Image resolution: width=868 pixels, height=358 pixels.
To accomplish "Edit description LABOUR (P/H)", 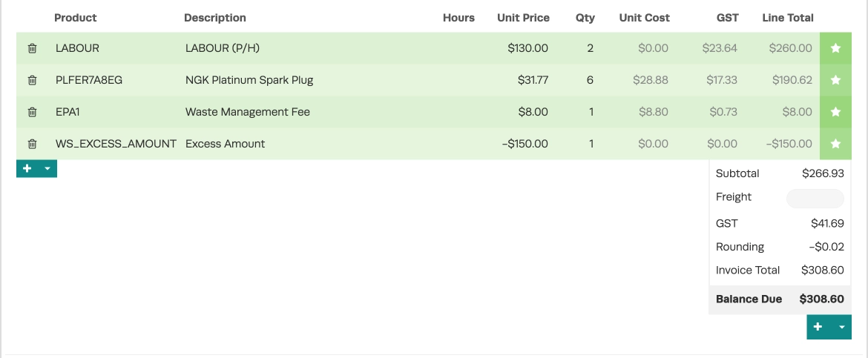I will click(223, 48).
